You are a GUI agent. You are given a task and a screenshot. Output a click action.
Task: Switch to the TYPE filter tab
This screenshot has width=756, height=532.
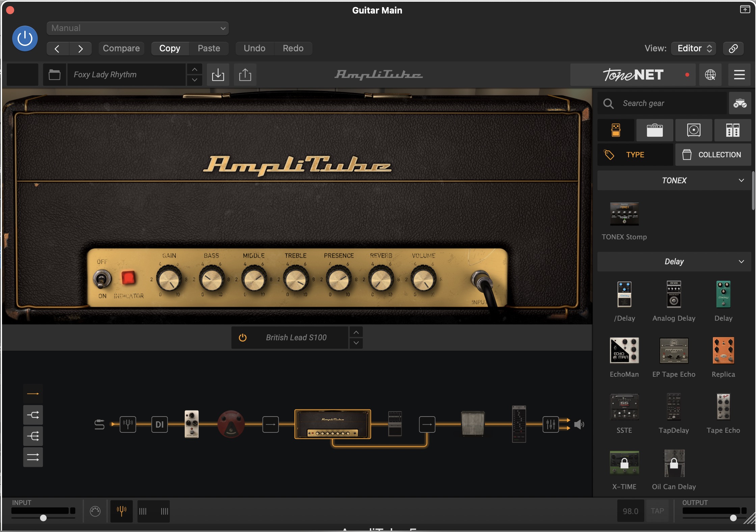point(635,155)
